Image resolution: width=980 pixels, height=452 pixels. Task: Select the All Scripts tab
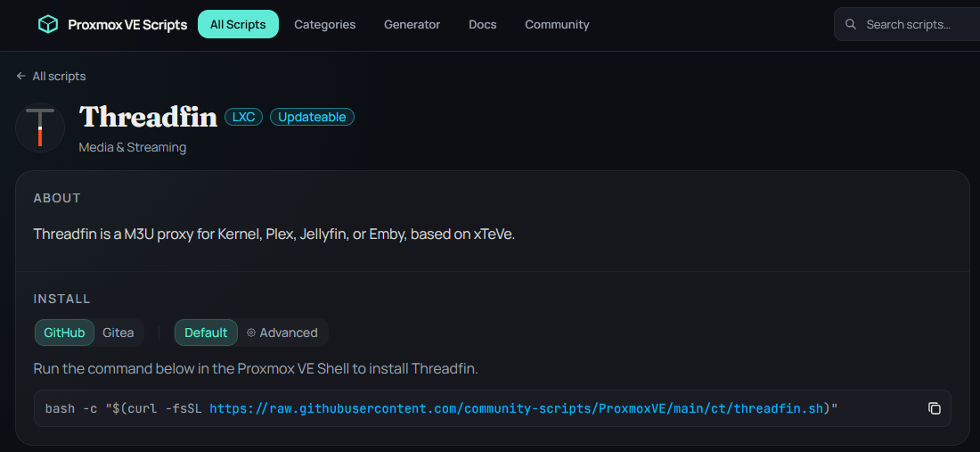point(238,24)
